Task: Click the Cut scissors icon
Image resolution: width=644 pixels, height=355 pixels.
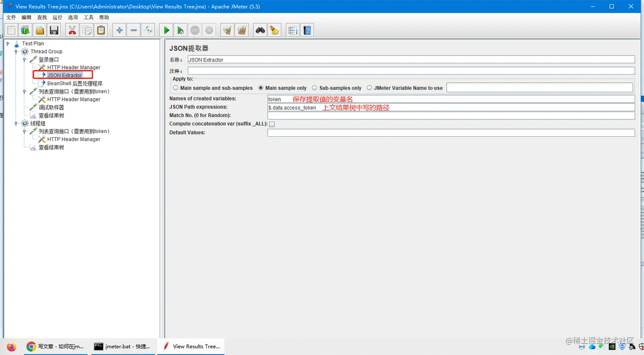Action: coord(72,30)
